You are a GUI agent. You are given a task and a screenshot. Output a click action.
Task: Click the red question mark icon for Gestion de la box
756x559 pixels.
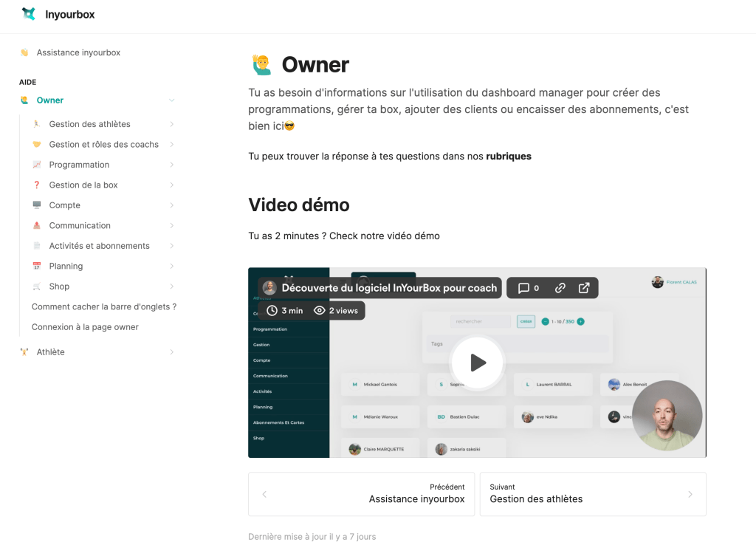[37, 185]
